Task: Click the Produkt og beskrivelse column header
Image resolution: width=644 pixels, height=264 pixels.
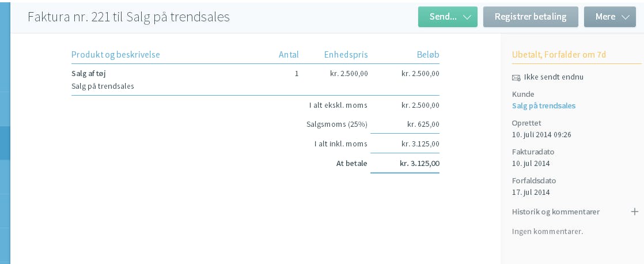Action: tap(115, 55)
